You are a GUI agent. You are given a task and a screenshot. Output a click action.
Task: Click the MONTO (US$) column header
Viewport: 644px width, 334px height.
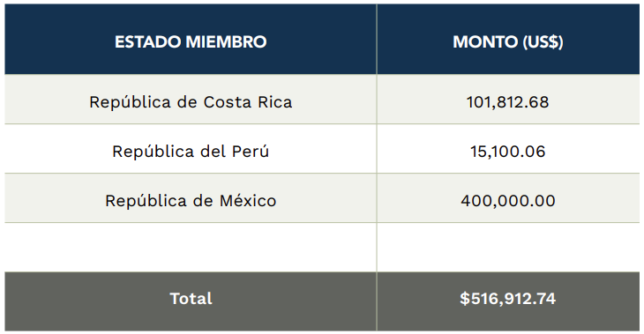pos(508,40)
